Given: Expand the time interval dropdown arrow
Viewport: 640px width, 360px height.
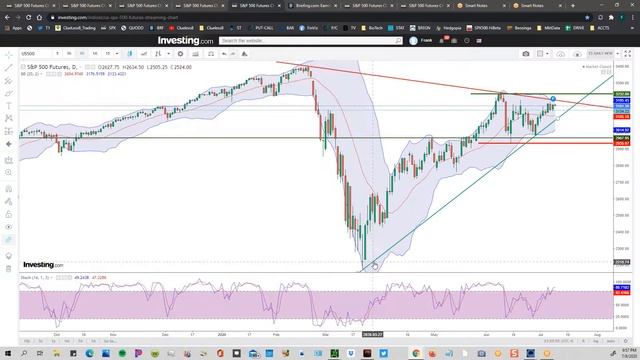Looking at the screenshot, I should [117, 54].
